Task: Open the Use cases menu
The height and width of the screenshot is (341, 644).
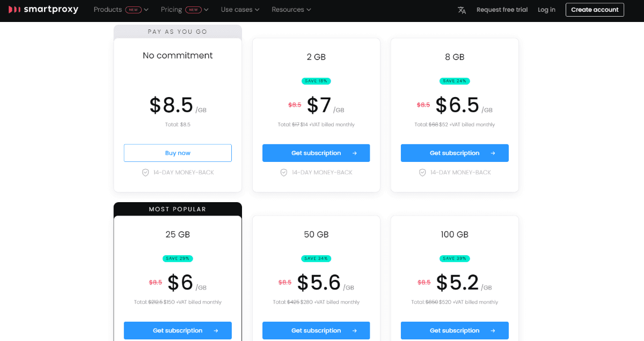Action: 237,10
